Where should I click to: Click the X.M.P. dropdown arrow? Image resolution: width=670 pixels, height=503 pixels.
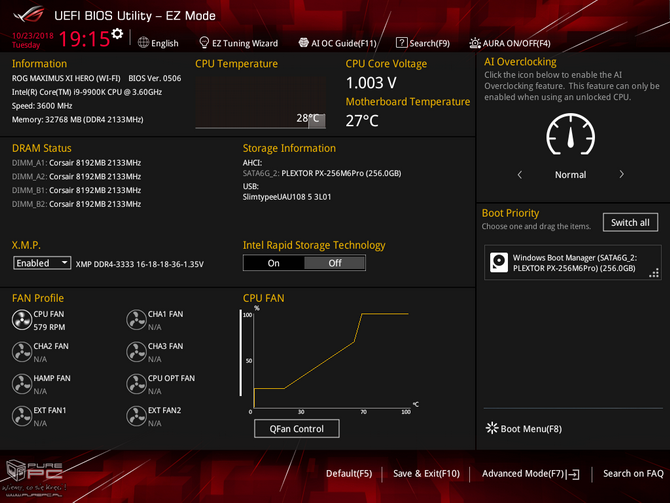(x=65, y=262)
